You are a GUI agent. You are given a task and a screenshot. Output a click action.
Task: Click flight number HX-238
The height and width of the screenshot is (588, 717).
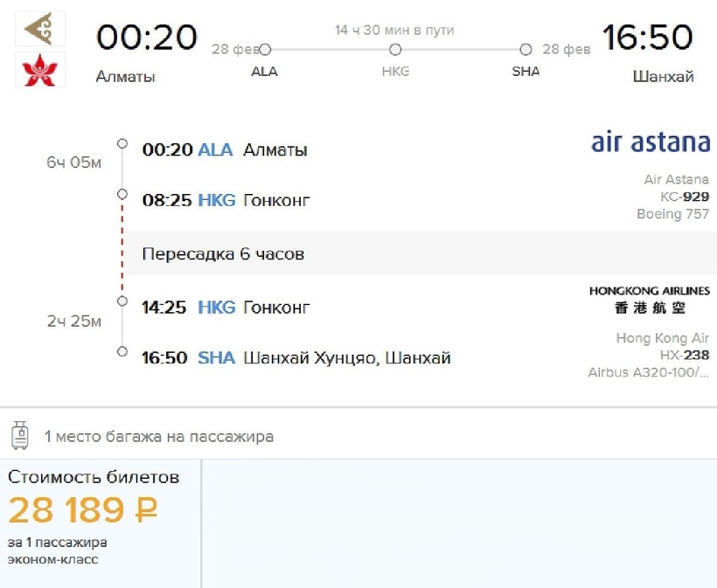(x=684, y=355)
